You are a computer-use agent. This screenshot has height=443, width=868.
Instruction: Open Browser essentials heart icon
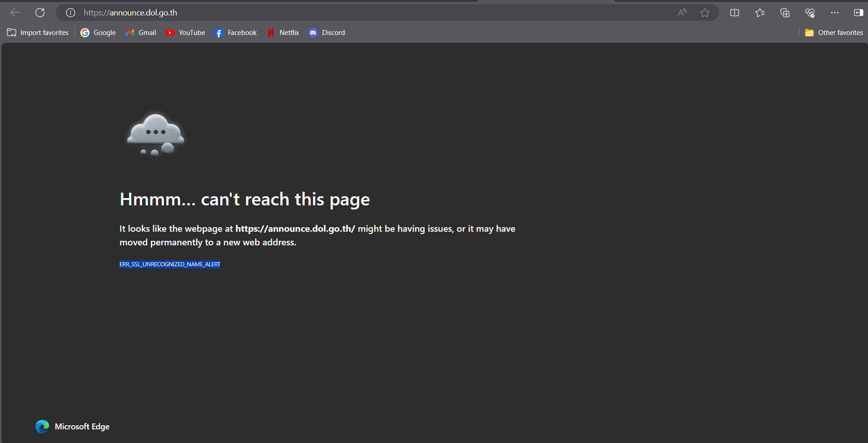810,13
